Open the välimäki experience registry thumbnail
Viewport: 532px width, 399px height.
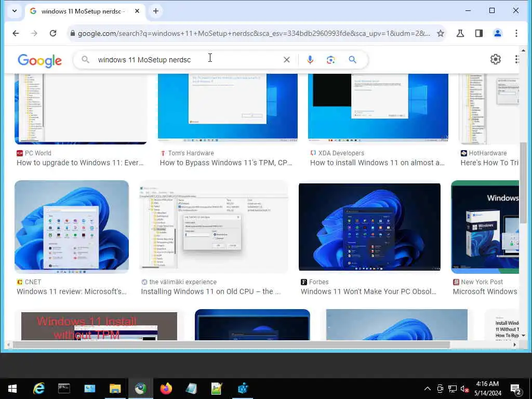pyautogui.click(x=214, y=227)
